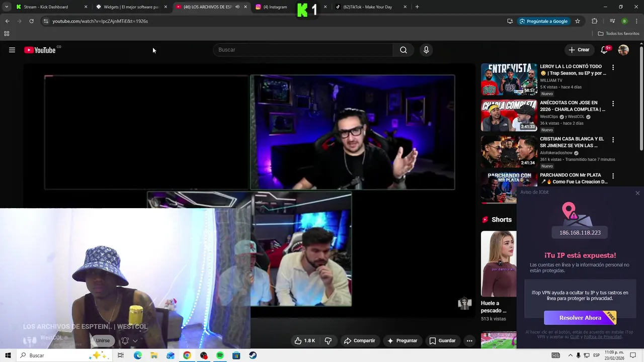Install app icon in address bar
The width and height of the screenshot is (644, 362).
(510, 21)
